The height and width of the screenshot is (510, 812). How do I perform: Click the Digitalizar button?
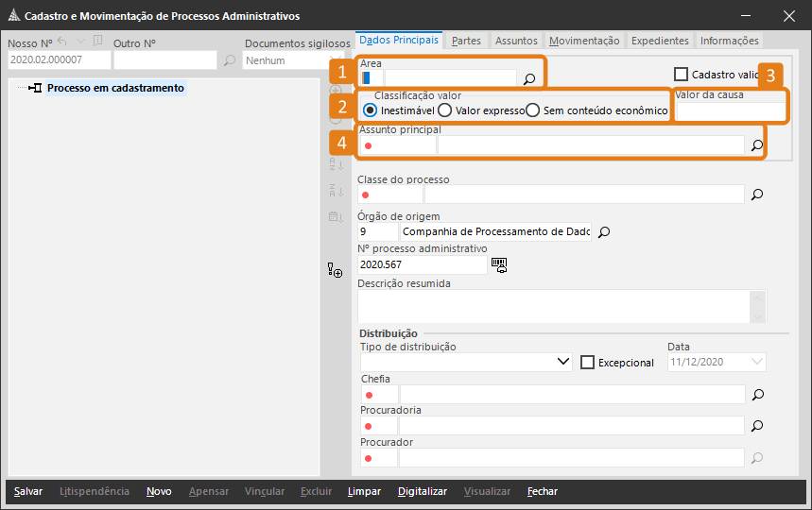click(x=423, y=491)
